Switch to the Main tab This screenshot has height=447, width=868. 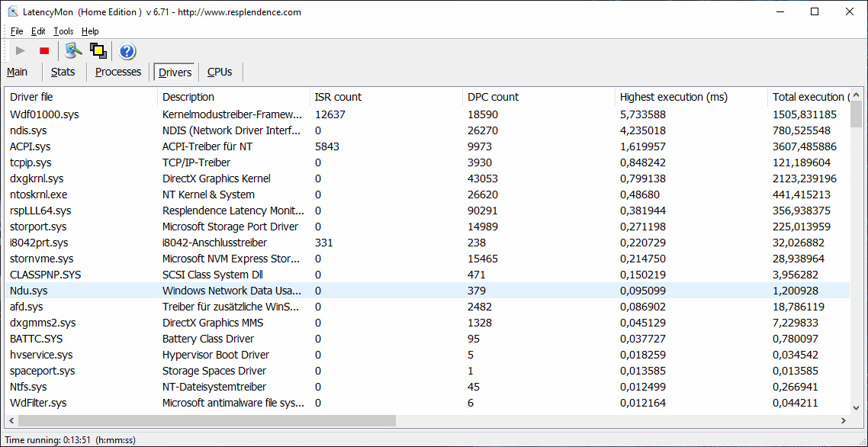click(17, 72)
